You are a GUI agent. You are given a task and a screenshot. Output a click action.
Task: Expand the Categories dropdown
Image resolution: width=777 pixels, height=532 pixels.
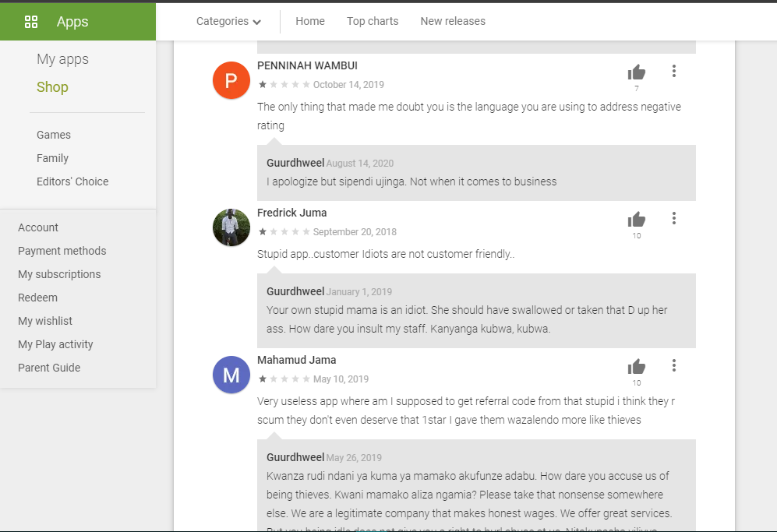(228, 21)
